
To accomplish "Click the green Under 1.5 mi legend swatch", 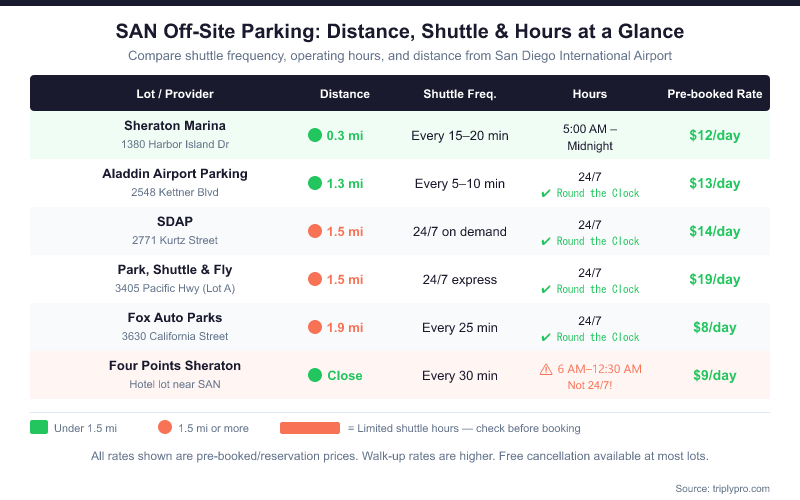I will pyautogui.click(x=39, y=428).
